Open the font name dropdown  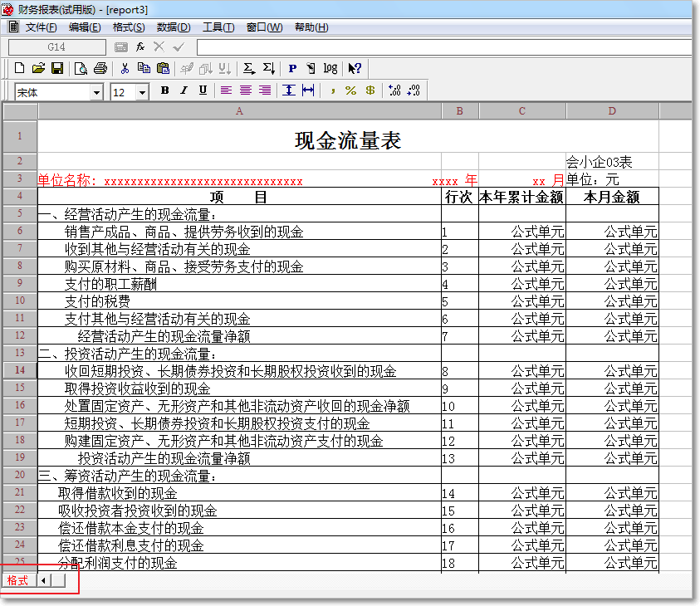pyautogui.click(x=98, y=90)
